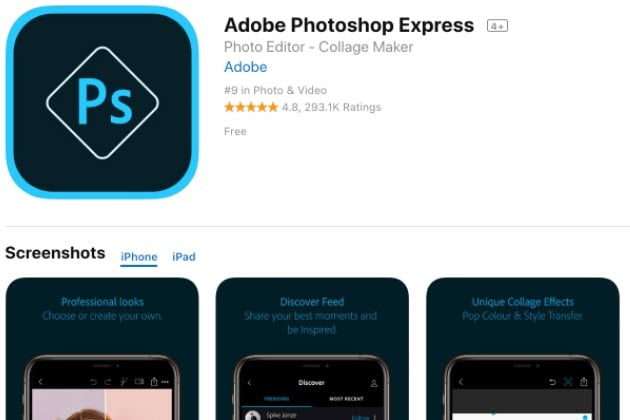The image size is (630, 420).
Task: Click the back arrow in Discover phone screen
Action: [x=250, y=383]
